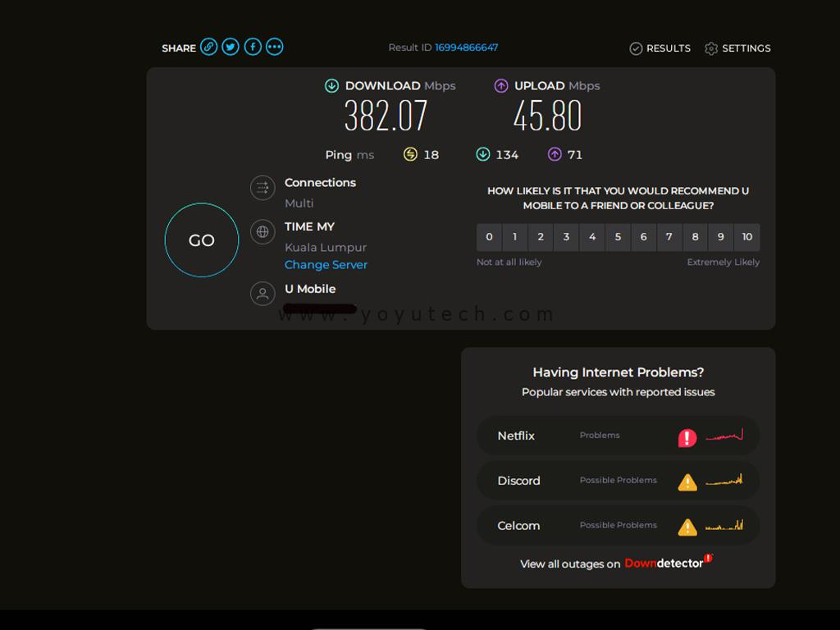The image size is (840, 630).
Task: Click the upload arrow icon
Action: tap(501, 85)
